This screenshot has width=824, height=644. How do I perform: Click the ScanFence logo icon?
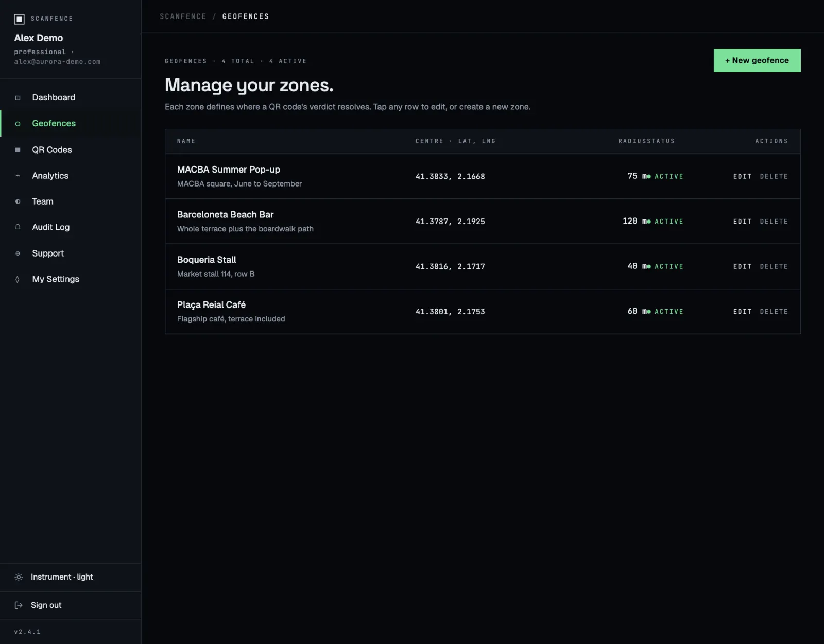(19, 19)
